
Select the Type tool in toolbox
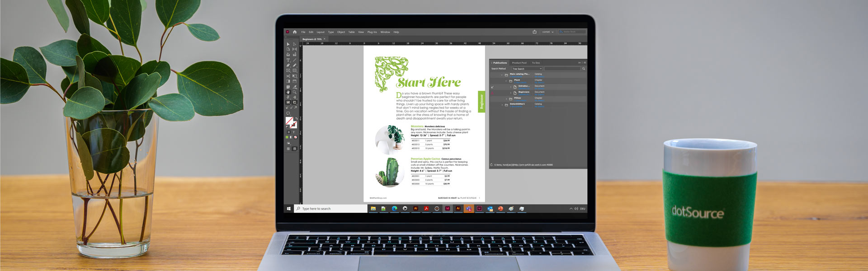[x=288, y=60]
